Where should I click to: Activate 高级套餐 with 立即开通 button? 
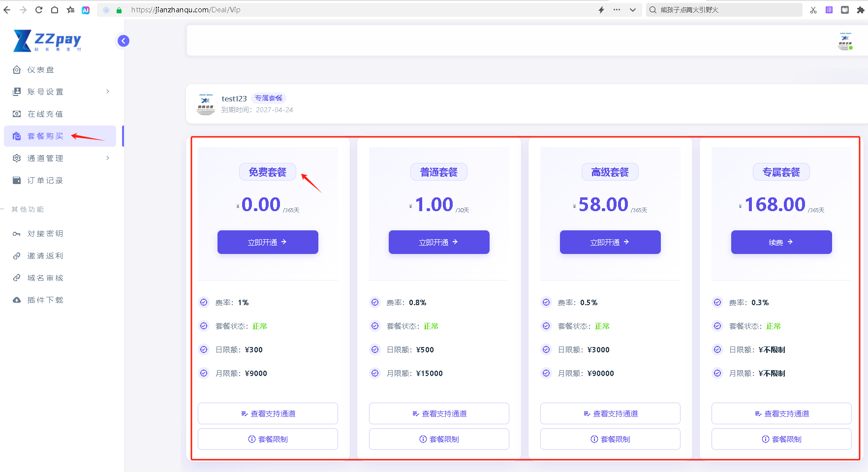tap(610, 242)
